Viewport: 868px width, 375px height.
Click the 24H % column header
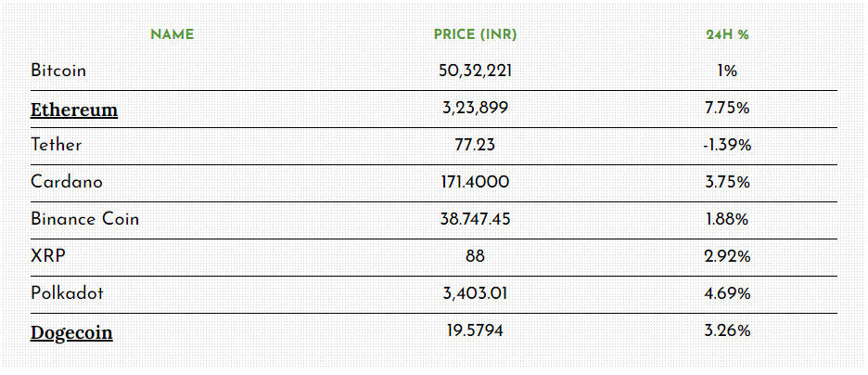click(x=727, y=35)
